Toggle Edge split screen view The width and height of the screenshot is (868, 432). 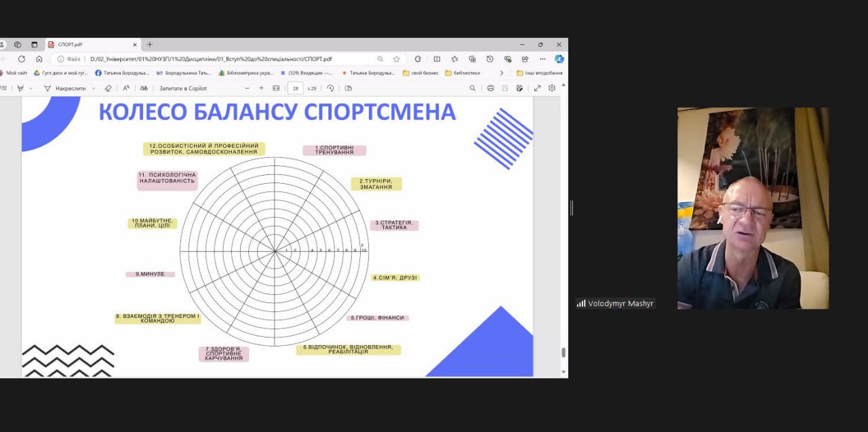[437, 59]
